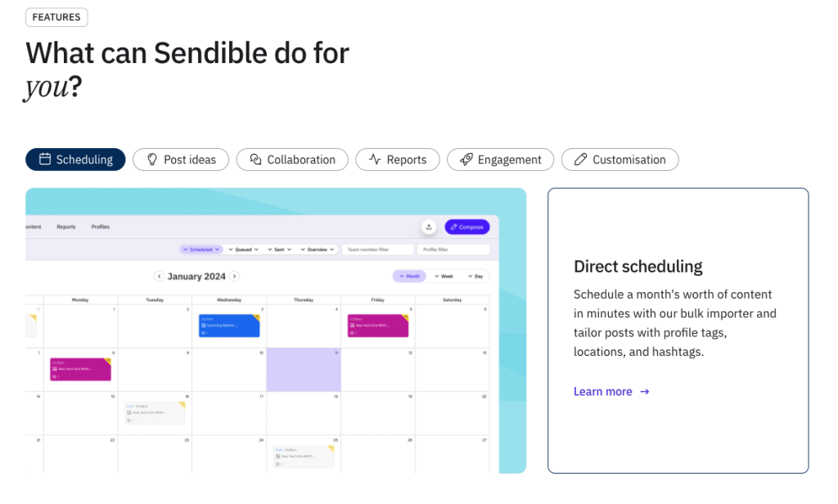Image resolution: width=838 pixels, height=504 pixels.
Task: Open Profiles in the calendar top menu
Action: 100,227
